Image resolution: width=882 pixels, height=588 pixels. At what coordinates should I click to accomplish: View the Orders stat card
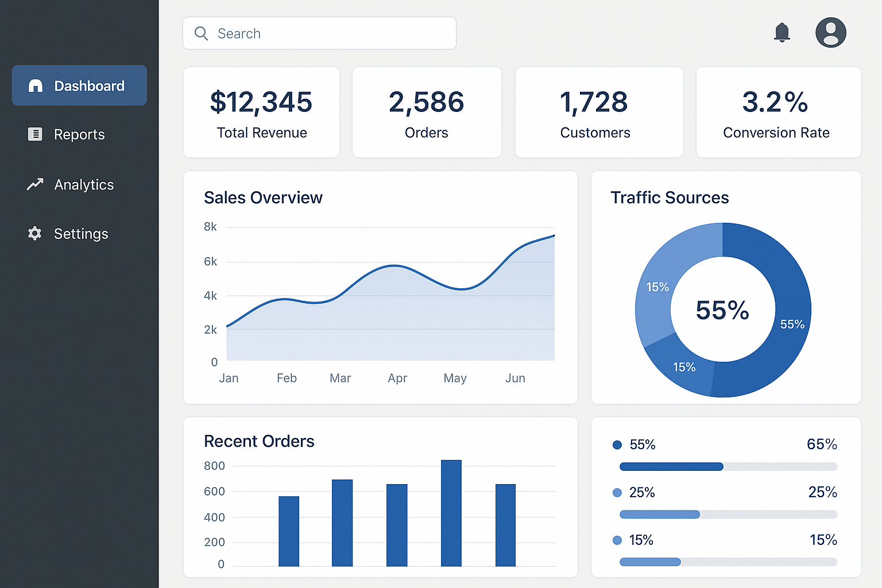(x=427, y=113)
